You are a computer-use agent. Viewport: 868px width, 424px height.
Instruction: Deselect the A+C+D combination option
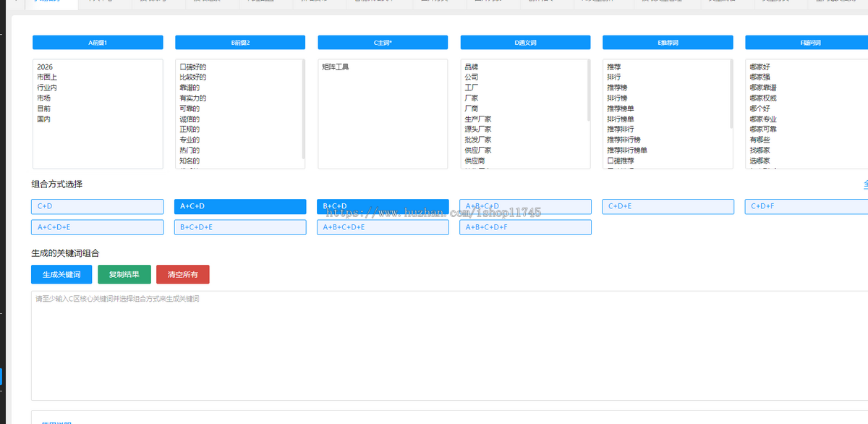coord(240,207)
